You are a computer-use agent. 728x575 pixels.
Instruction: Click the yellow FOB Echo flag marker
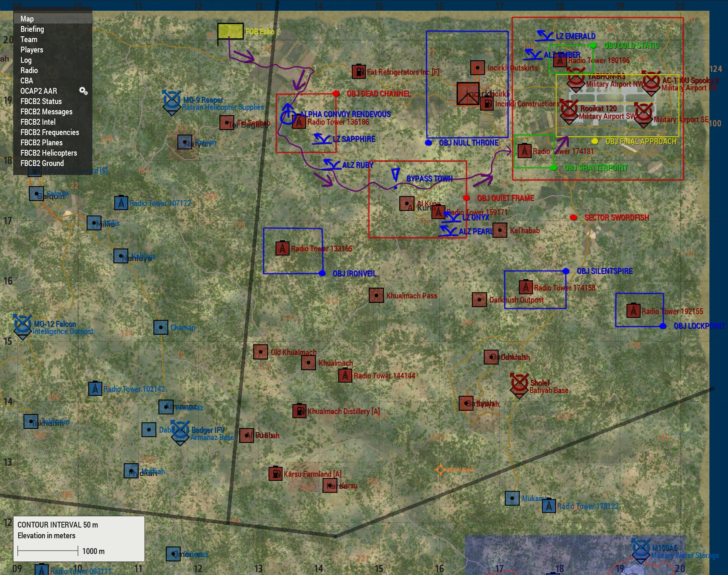pyautogui.click(x=230, y=31)
